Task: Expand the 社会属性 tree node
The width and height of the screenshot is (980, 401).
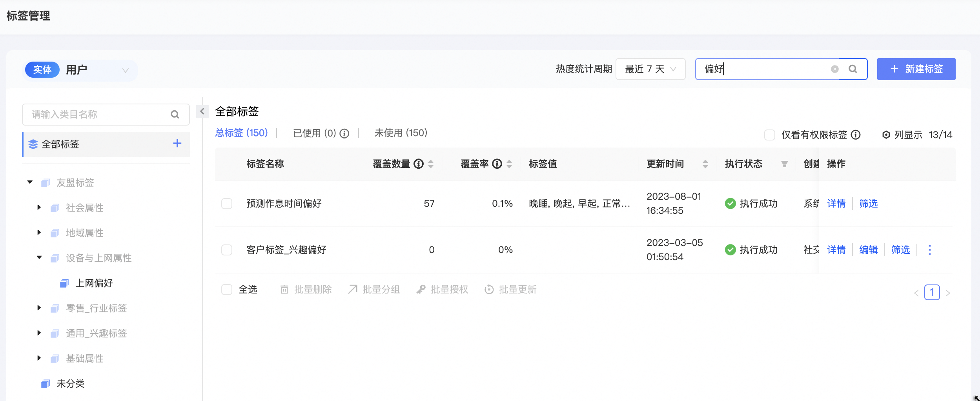Action: coord(39,207)
